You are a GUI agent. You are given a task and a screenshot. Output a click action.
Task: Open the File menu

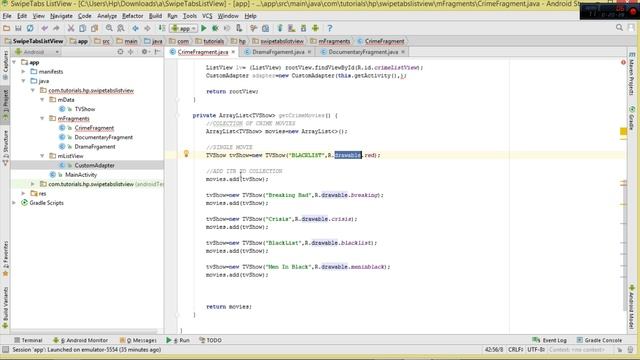7,16
